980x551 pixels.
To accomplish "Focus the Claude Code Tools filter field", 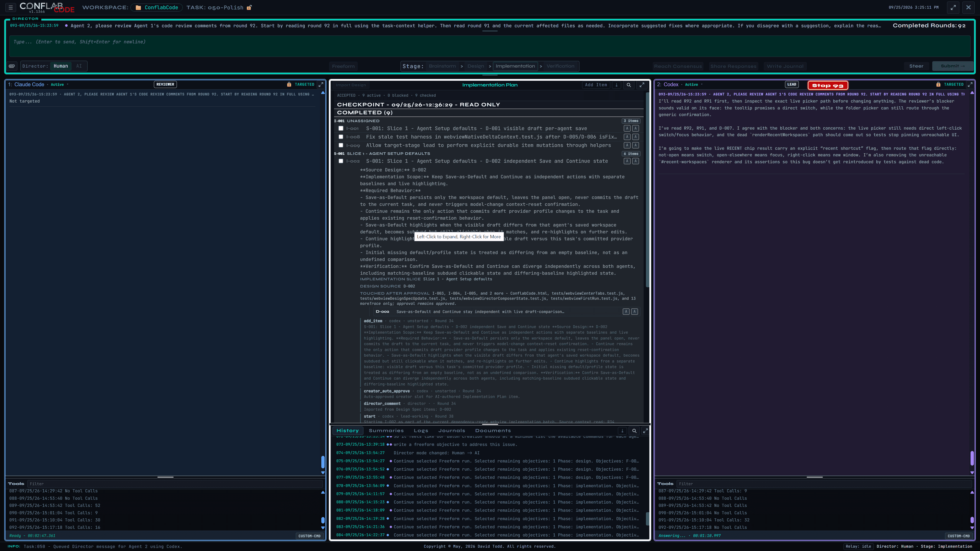I will click(175, 484).
